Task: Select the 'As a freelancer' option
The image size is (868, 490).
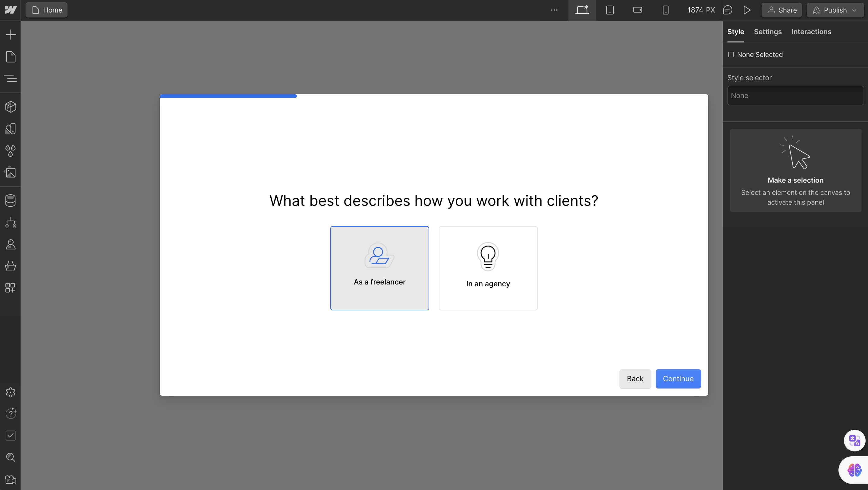Action: click(379, 268)
